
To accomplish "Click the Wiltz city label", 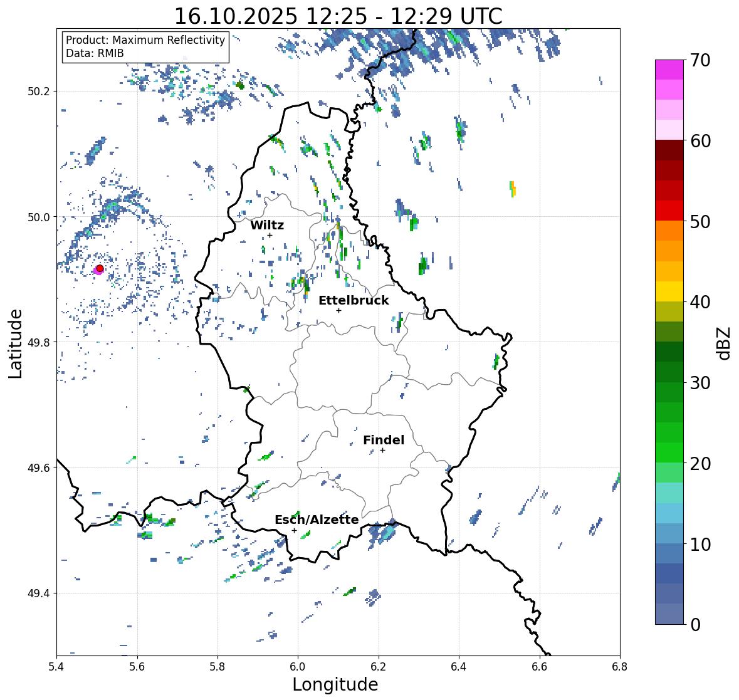I will tap(267, 225).
